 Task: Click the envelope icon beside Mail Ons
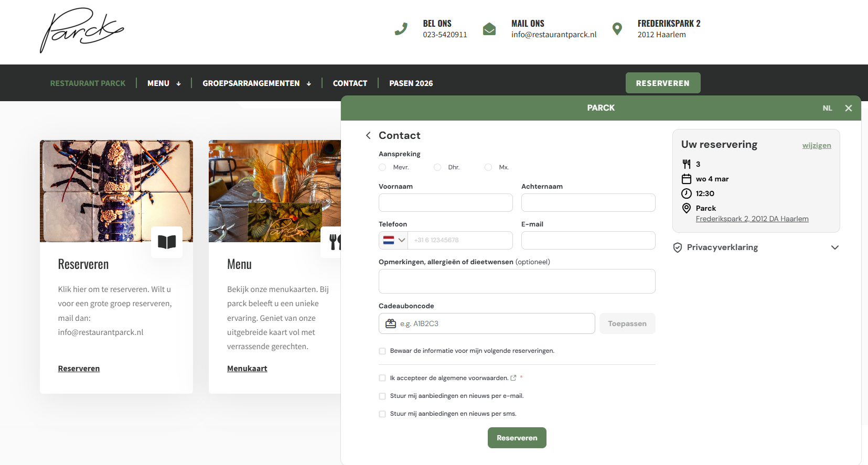coord(489,29)
